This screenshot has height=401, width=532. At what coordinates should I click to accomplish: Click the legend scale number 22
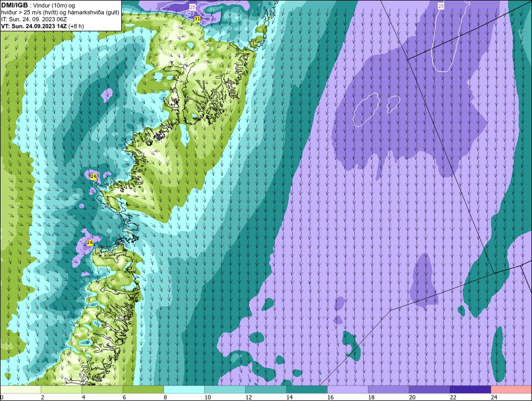tap(453, 397)
